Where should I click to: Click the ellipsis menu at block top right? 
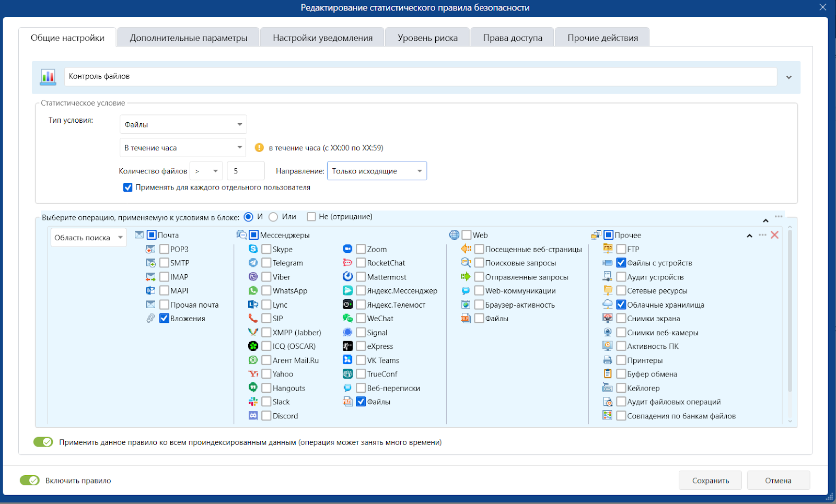coord(779,216)
